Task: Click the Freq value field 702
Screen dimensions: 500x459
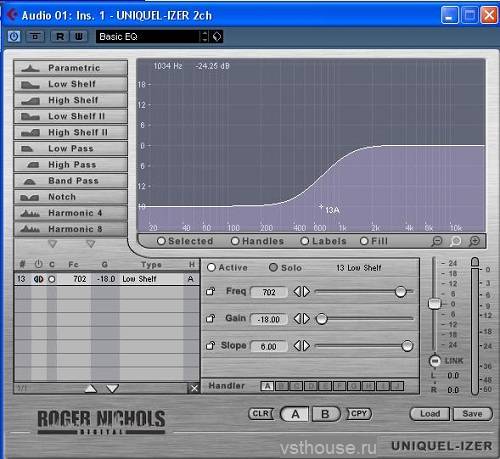Action: coord(269,292)
